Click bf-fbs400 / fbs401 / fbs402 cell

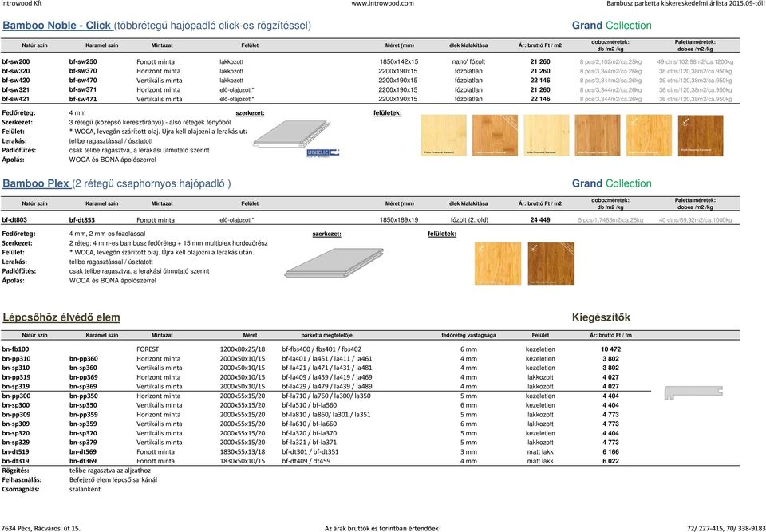[322, 349]
